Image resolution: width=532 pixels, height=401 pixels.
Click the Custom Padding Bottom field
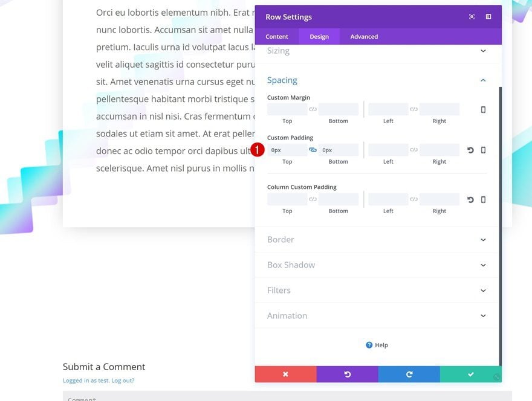(339, 150)
